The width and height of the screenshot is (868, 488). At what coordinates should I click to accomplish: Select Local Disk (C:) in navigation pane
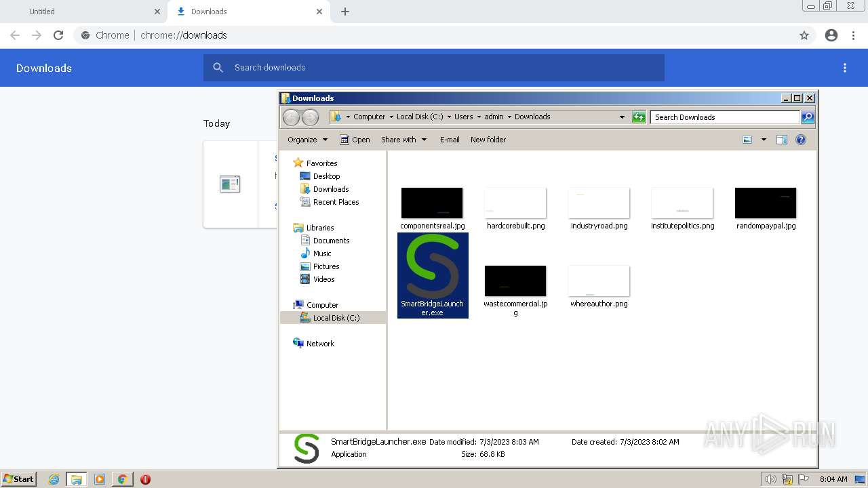click(336, 318)
